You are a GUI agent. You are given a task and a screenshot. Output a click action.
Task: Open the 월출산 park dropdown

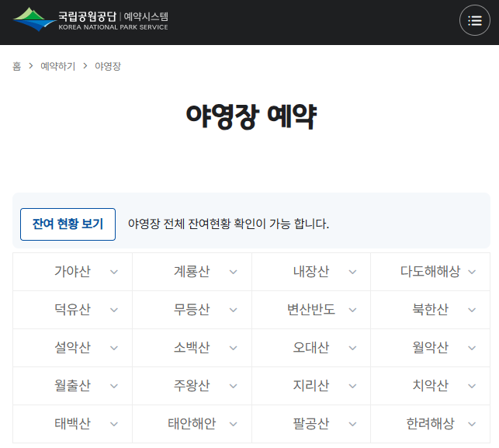72,386
